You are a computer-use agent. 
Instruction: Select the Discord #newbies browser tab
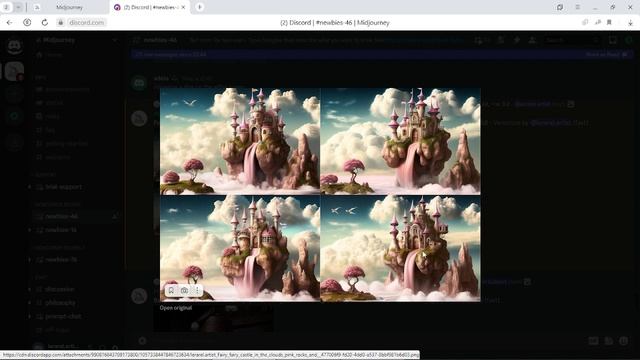click(149, 7)
